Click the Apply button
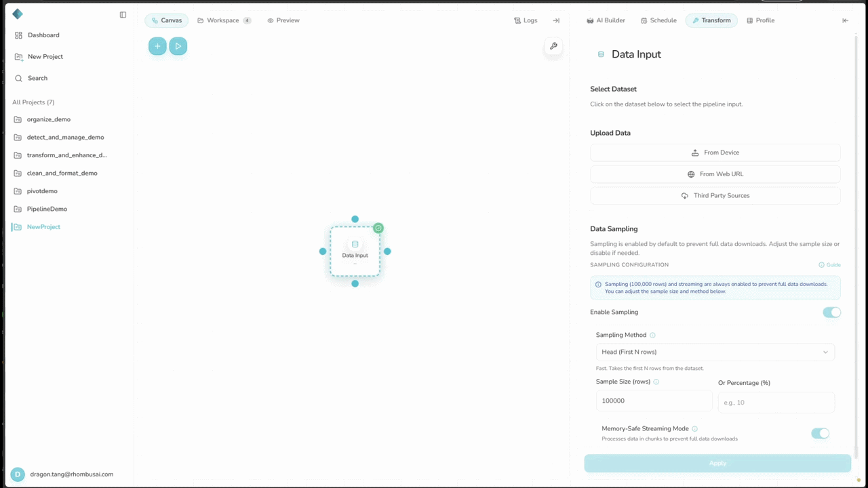 pyautogui.click(x=717, y=463)
